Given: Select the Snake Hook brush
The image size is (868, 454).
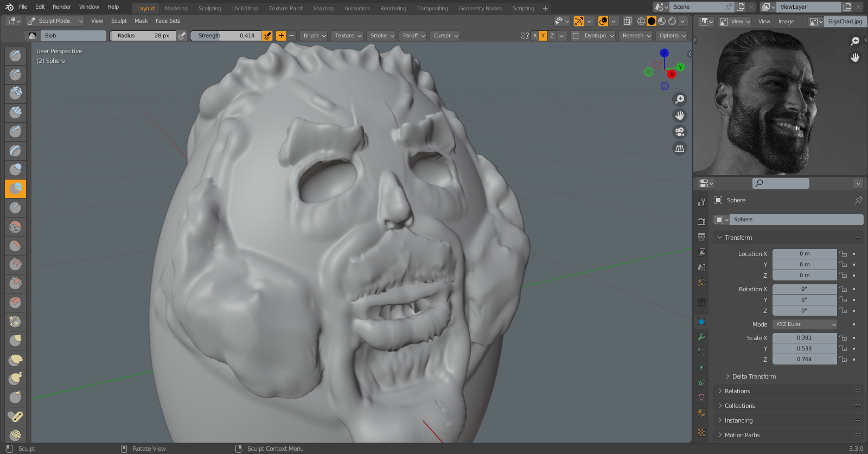Looking at the screenshot, I should click(x=15, y=379).
